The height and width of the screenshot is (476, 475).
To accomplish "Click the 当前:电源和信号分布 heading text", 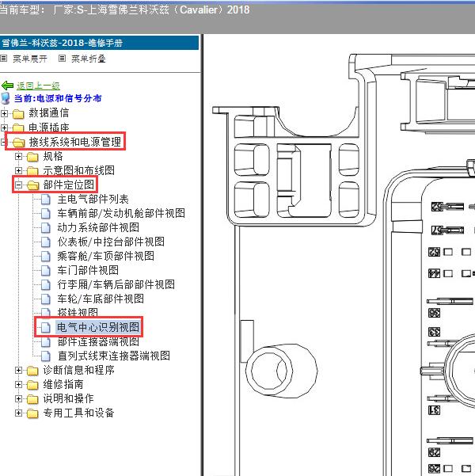I will [58, 98].
